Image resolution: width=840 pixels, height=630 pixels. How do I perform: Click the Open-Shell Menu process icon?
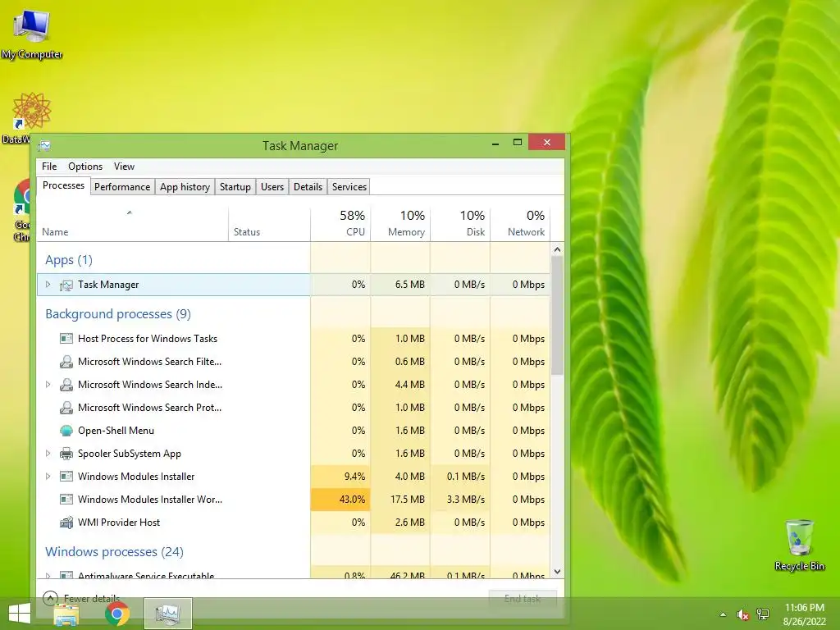click(x=66, y=431)
